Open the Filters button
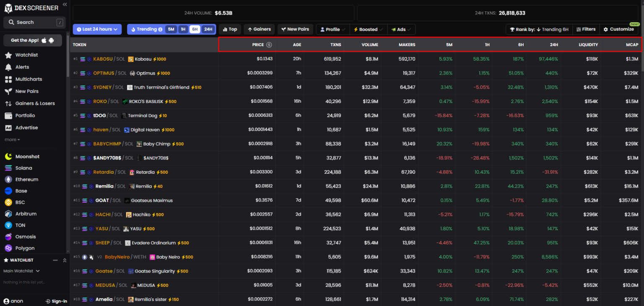Image resolution: width=644 pixels, height=306 pixels. pos(586,29)
